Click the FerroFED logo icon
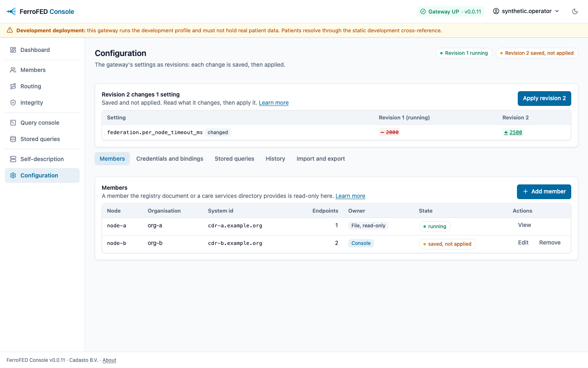Image resolution: width=588 pixels, height=368 pixels. pyautogui.click(x=11, y=11)
